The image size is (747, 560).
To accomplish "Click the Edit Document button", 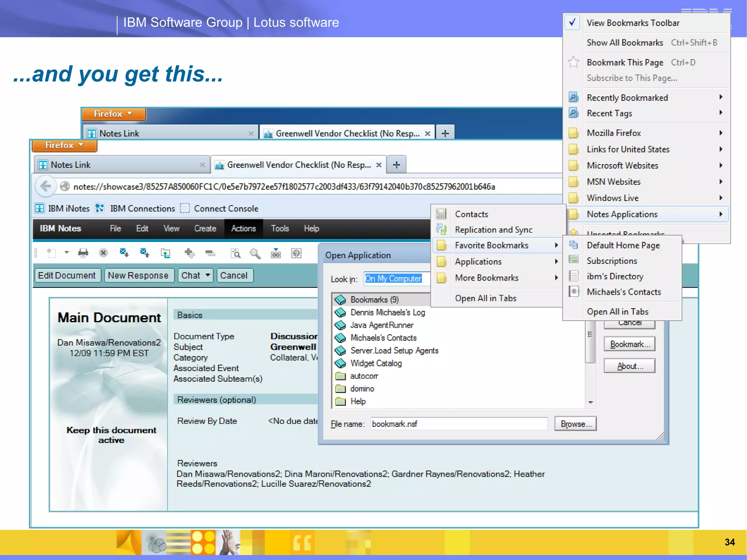I will click(x=67, y=275).
